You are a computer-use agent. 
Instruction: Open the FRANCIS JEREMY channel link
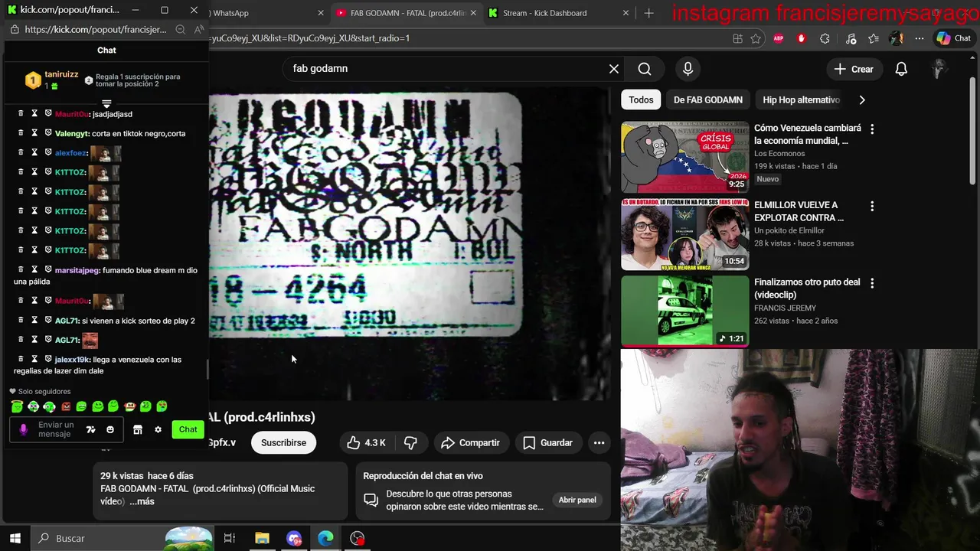785,308
